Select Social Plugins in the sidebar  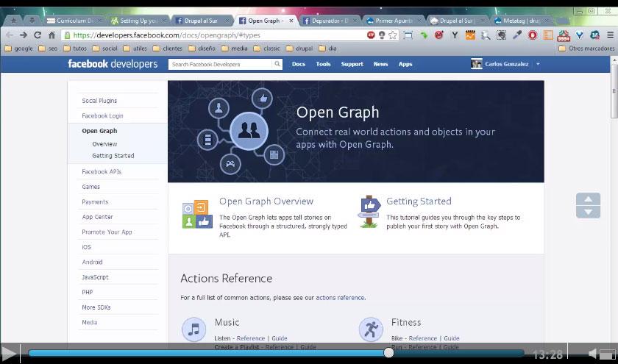coord(99,101)
